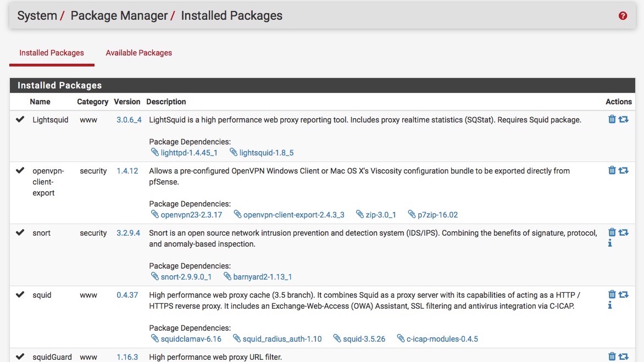View info for the squid package
The image size is (644, 362).
(610, 305)
